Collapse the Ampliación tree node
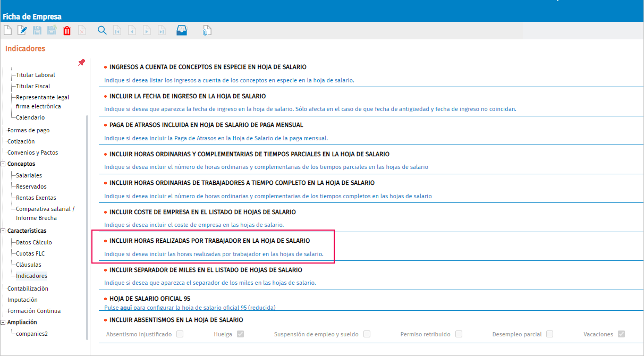Image resolution: width=644 pixels, height=356 pixels. click(3, 323)
